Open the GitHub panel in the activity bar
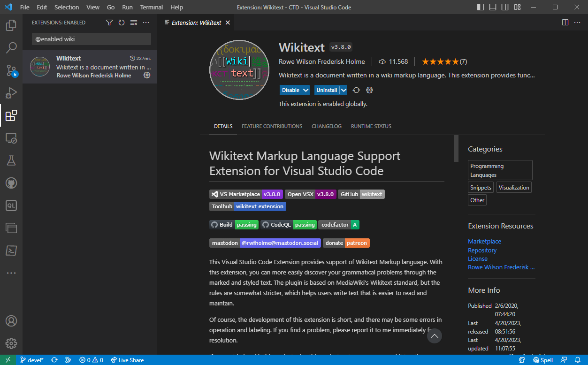This screenshot has width=588, height=365. [x=11, y=183]
